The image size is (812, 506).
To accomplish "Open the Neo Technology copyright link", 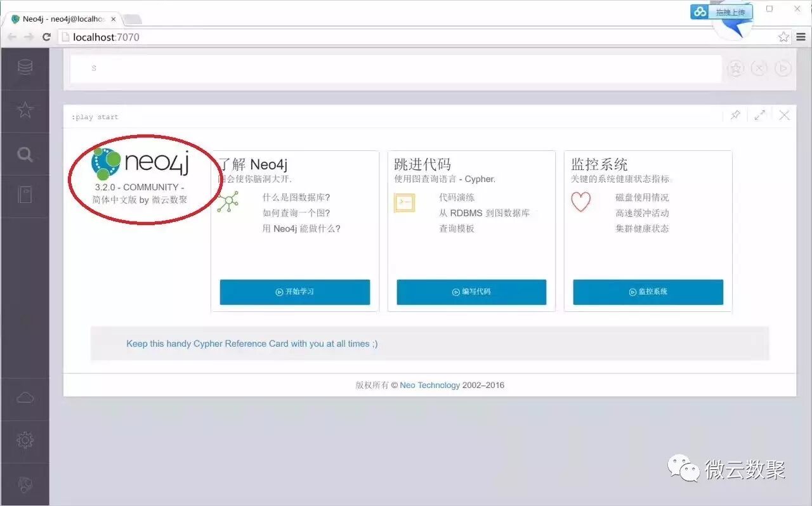I will point(429,385).
